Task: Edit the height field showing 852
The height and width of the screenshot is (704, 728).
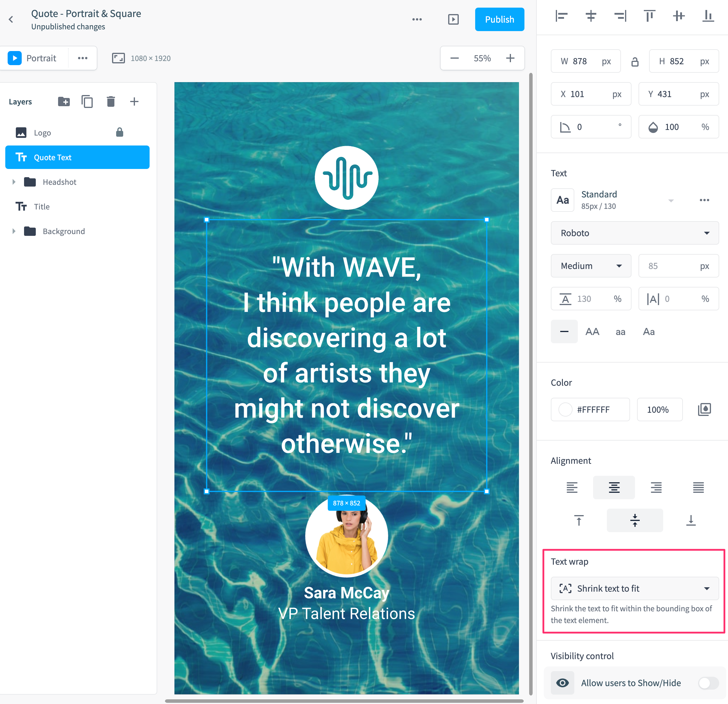Action: (x=683, y=61)
